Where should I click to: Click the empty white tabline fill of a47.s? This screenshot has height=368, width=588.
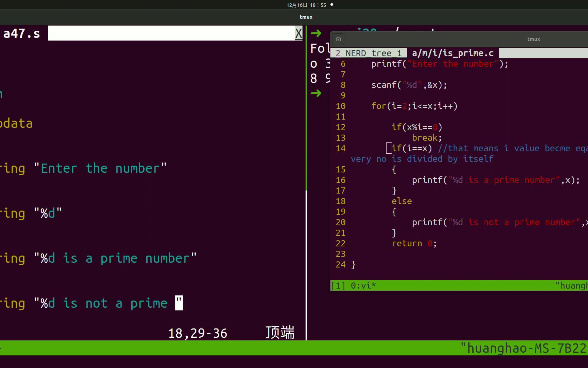pyautogui.click(x=171, y=33)
